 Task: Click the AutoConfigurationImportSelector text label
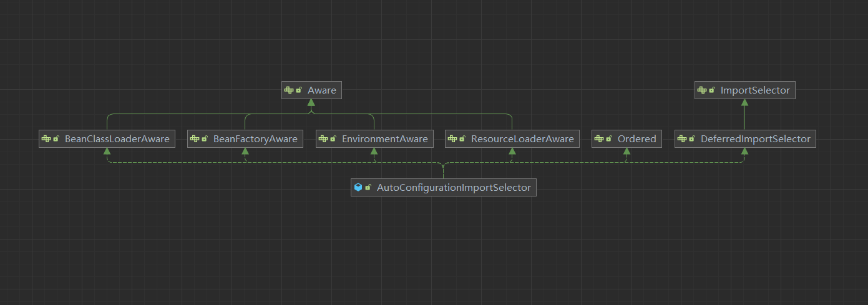point(454,187)
